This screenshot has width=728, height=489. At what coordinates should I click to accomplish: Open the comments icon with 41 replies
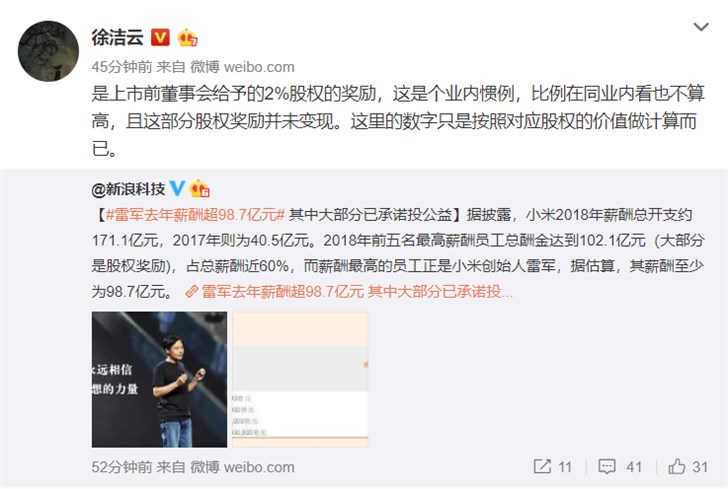[607, 466]
